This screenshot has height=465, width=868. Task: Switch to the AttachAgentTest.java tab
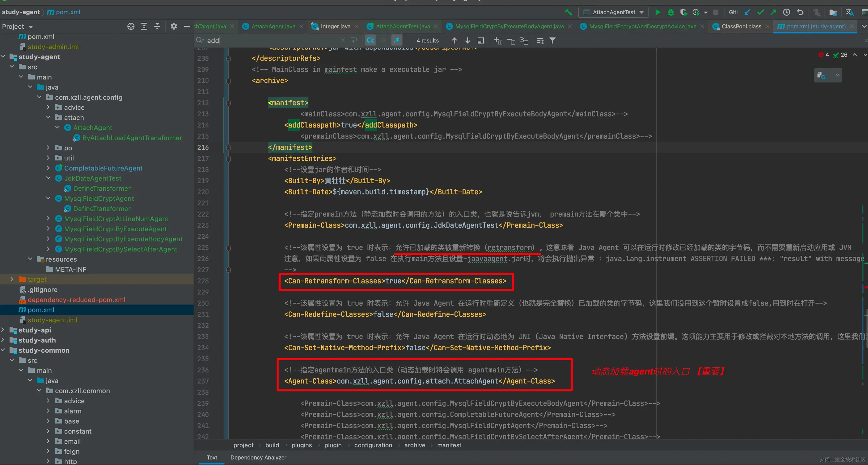(x=403, y=26)
